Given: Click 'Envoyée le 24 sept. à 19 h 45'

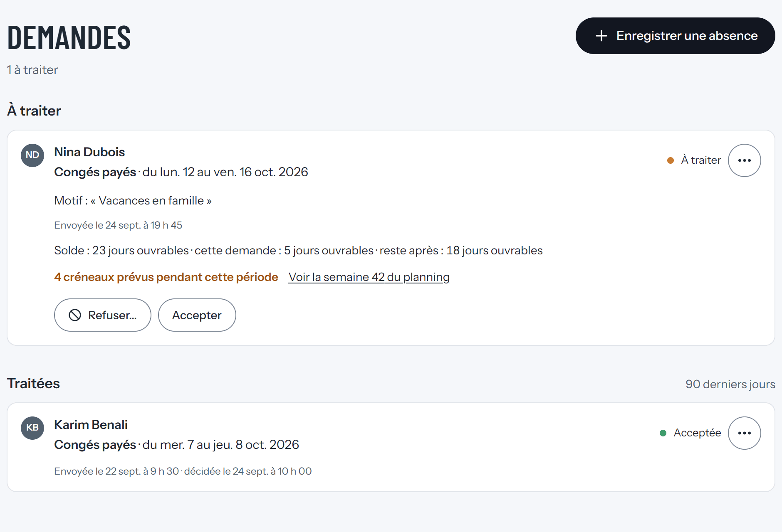Looking at the screenshot, I should [118, 225].
